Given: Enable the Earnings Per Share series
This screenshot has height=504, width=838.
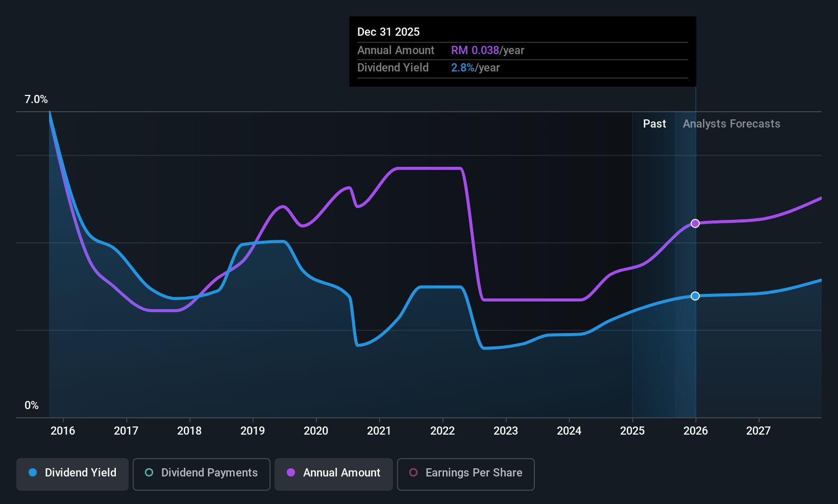Looking at the screenshot, I should click(465, 473).
